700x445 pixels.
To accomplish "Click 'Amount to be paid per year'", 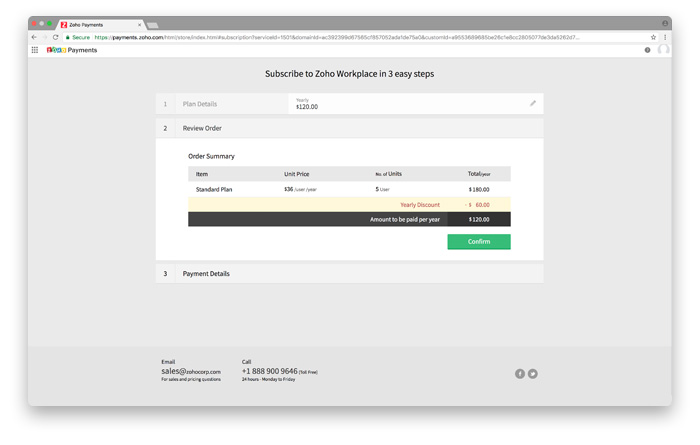I will point(404,220).
